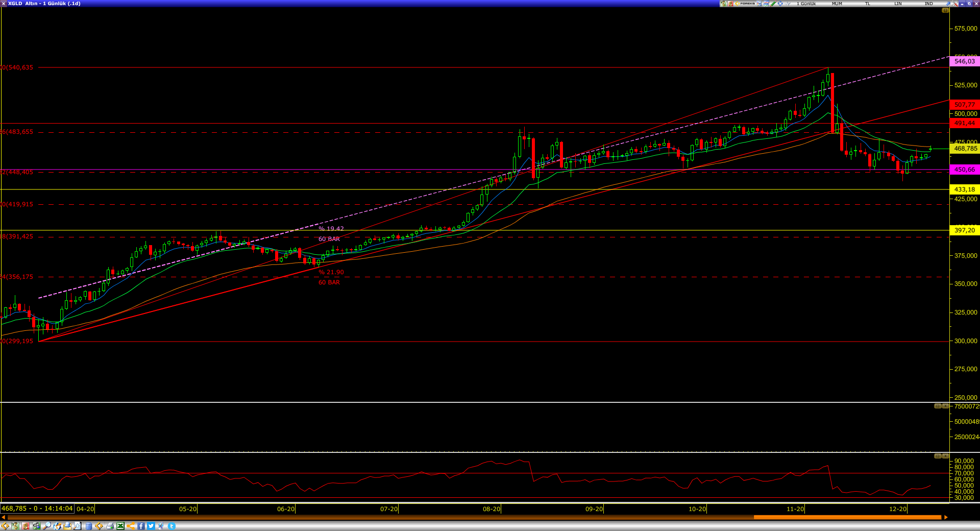This screenshot has width=980, height=531.
Task: Select the green pencil drawing tool
Action: pyautogui.click(x=773, y=4)
